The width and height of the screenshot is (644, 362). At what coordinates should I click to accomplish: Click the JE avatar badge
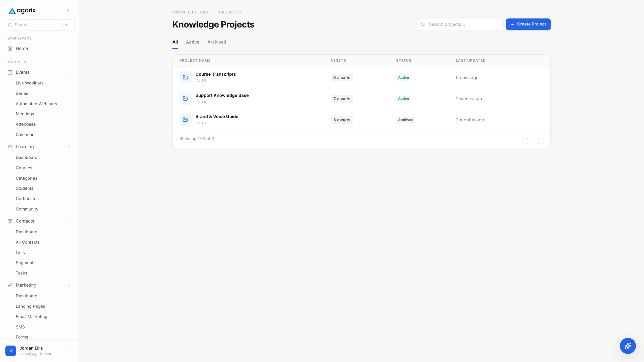pyautogui.click(x=11, y=351)
